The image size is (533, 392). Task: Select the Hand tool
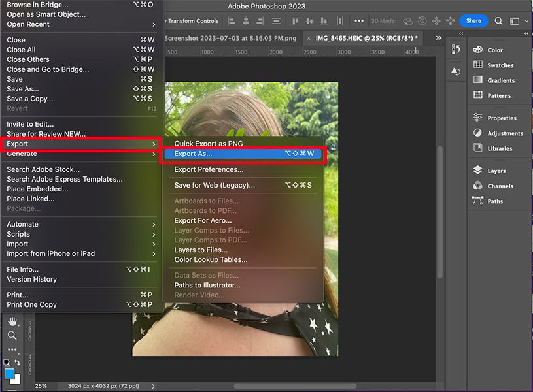(12, 321)
